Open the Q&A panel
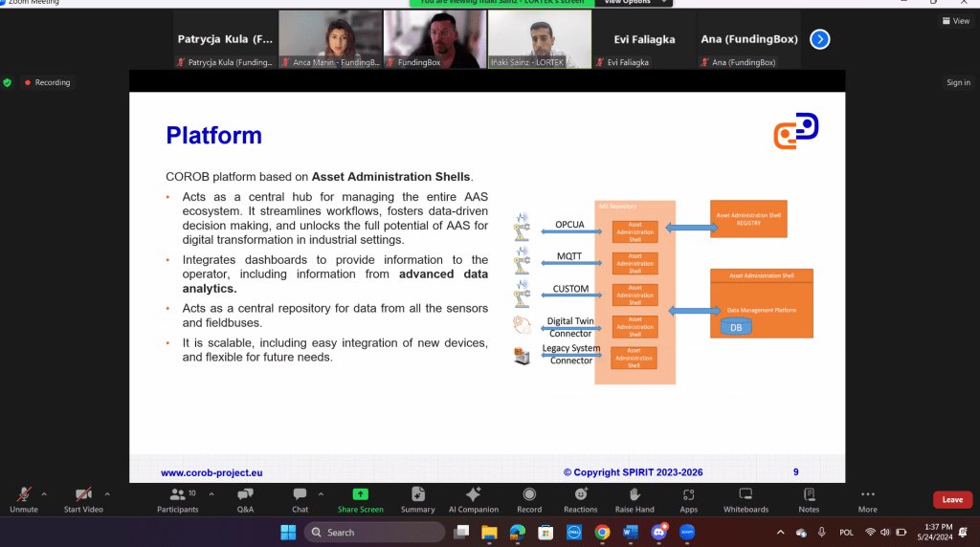Viewport: 980px width, 547px height. click(245, 495)
